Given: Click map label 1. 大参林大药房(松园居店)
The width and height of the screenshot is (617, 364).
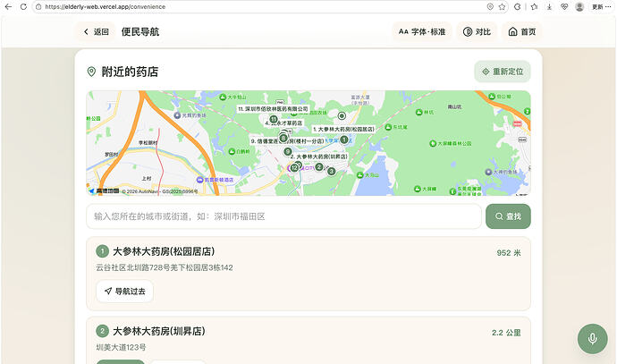Looking at the screenshot, I should 343,129.
